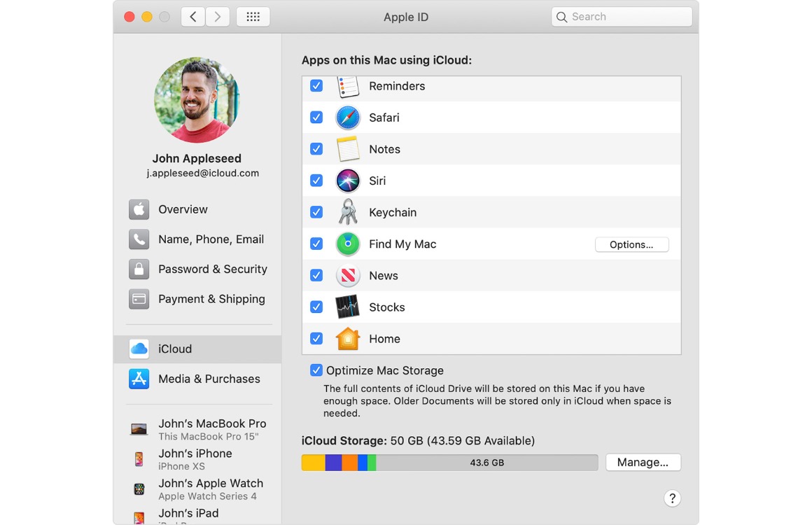Click the MacBook Pro device icon
812x525 pixels.
pos(139,429)
